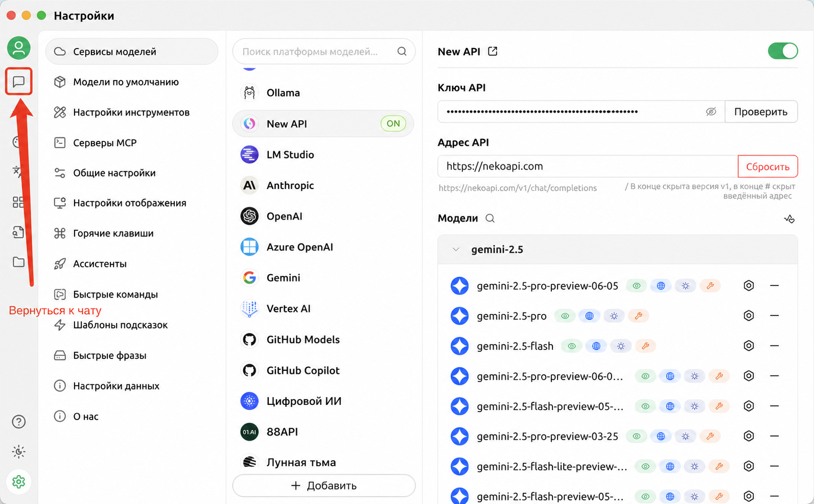Select Сервисы моделей in settings menu

[132, 52]
